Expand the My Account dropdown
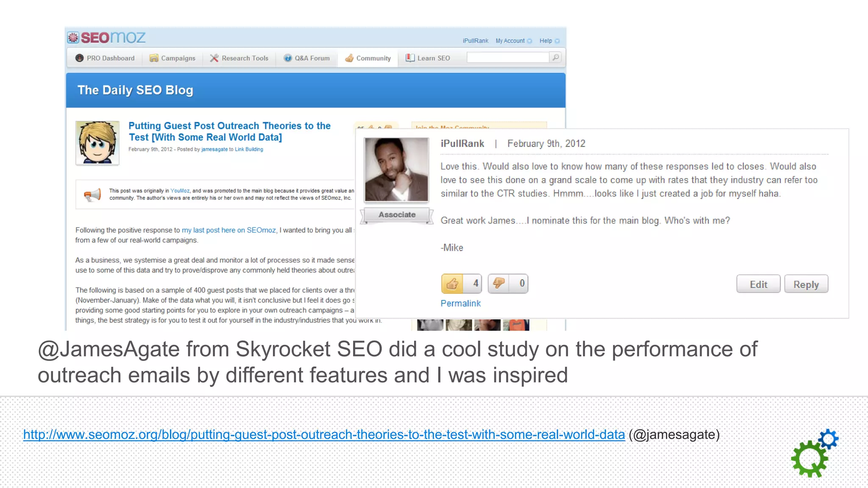Viewport: 868px width, 488px height. (514, 41)
